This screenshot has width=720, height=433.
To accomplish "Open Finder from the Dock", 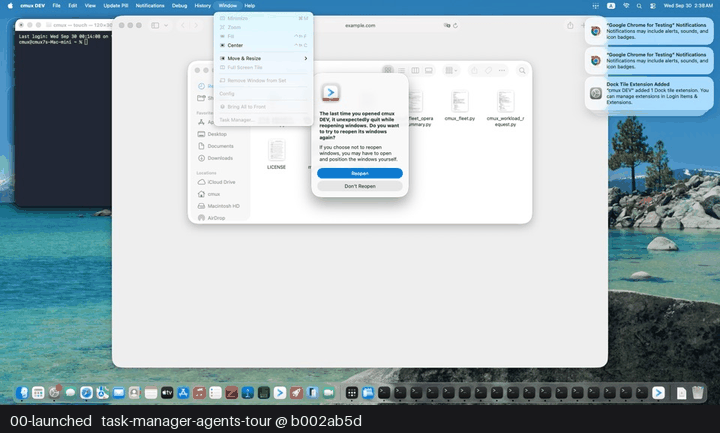I will (22, 393).
